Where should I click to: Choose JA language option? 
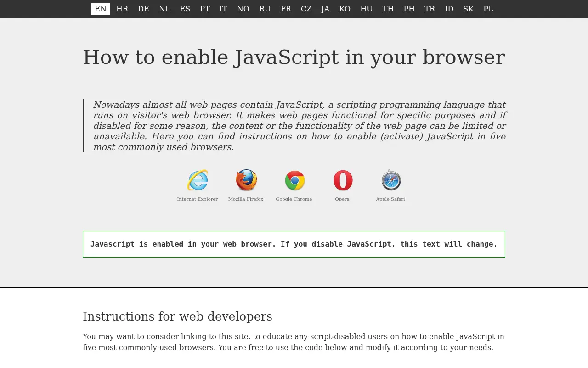[325, 9]
